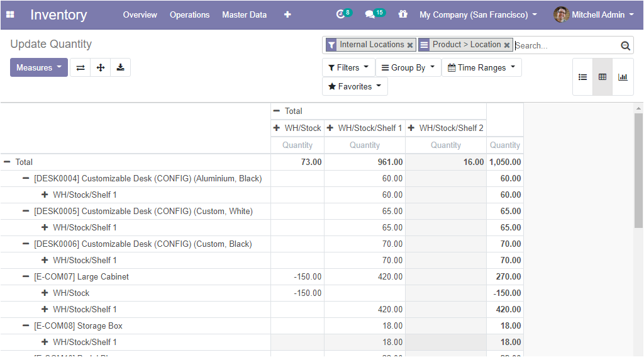Image resolution: width=644 pixels, height=357 pixels.
Task: Click the grand total 1,050.00 cell
Action: 505,162
